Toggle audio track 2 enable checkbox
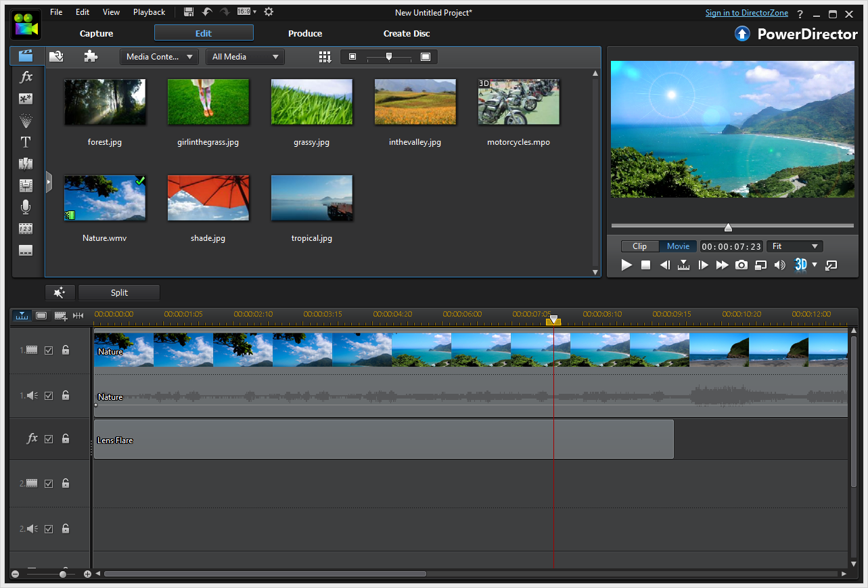 pos(49,529)
